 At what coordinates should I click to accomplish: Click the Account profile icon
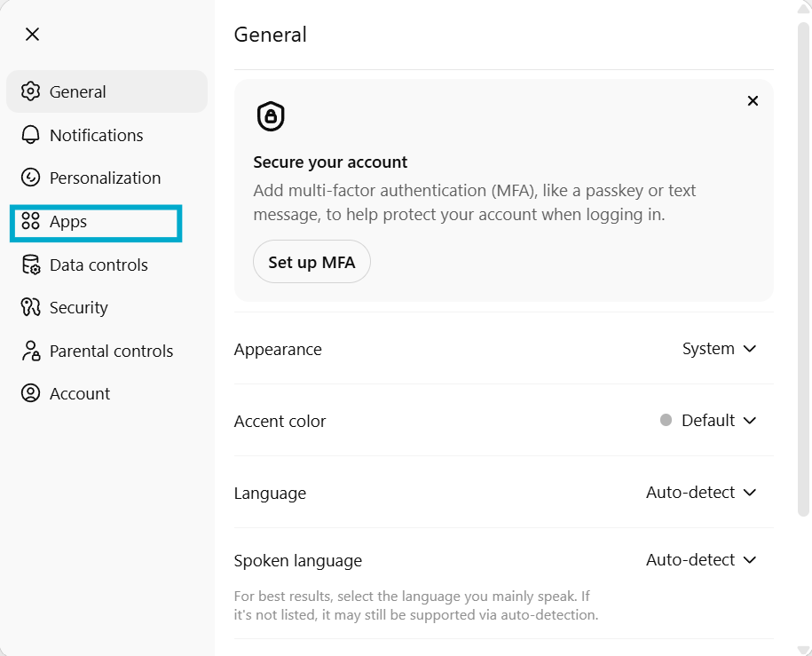point(31,393)
